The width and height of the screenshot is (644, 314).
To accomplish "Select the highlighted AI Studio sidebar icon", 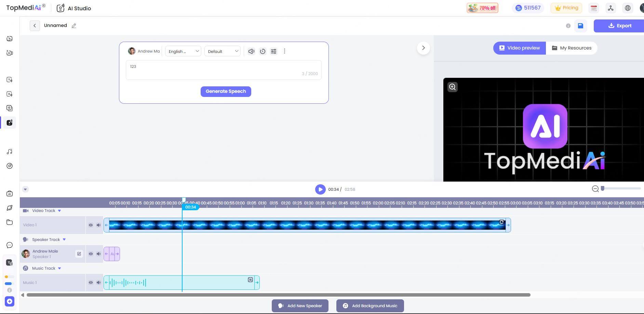I will 10,123.
